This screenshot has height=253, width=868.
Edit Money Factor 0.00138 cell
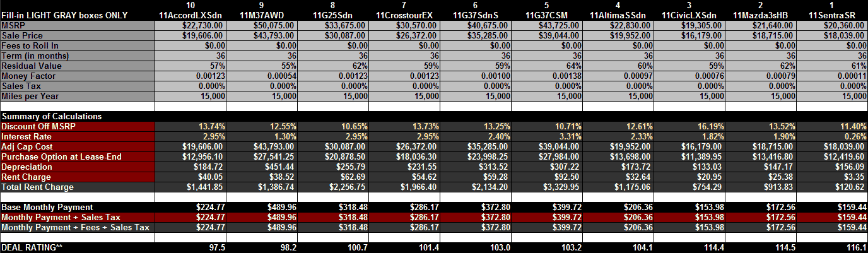tap(548, 76)
